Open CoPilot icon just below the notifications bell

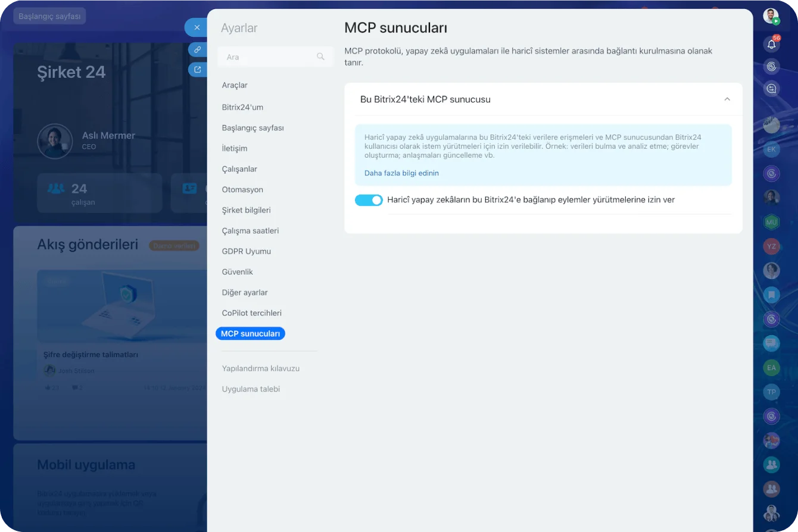[772, 67]
